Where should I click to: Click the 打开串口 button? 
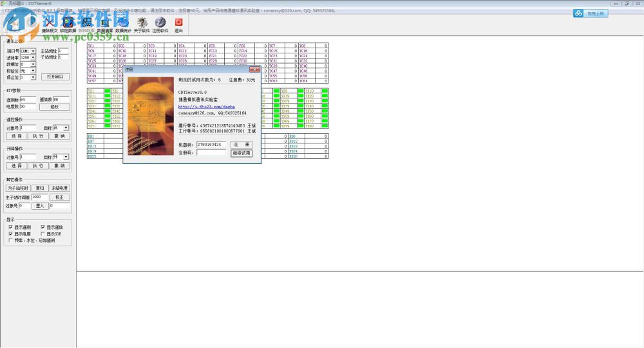[x=55, y=77]
